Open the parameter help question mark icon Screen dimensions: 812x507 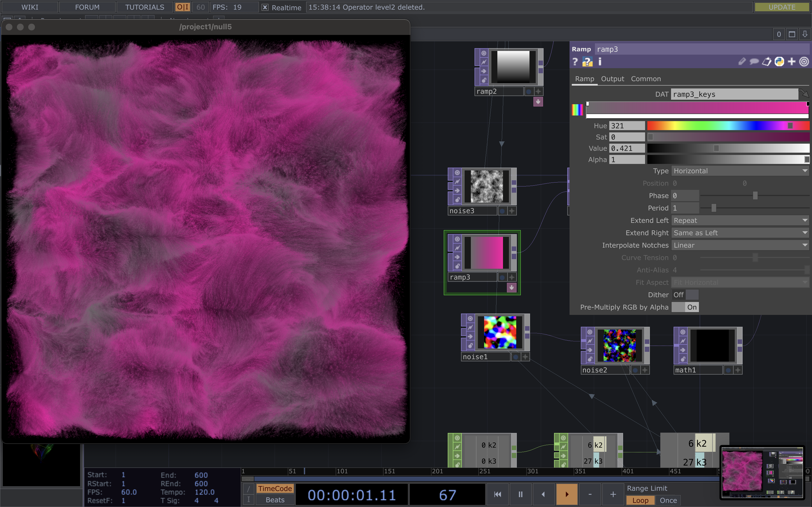click(575, 62)
